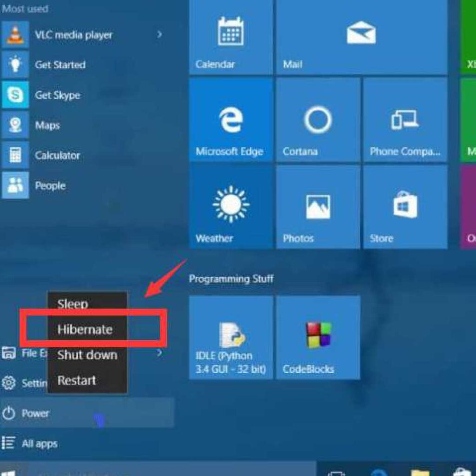476x476 pixels.
Task: Open the Calendar tile
Action: point(231,36)
